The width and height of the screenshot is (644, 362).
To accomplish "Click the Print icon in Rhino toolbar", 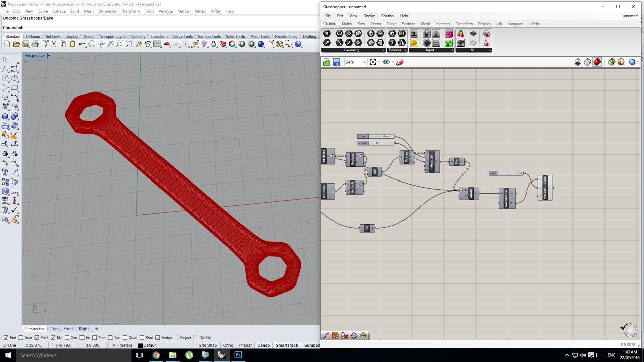I will tap(35, 44).
